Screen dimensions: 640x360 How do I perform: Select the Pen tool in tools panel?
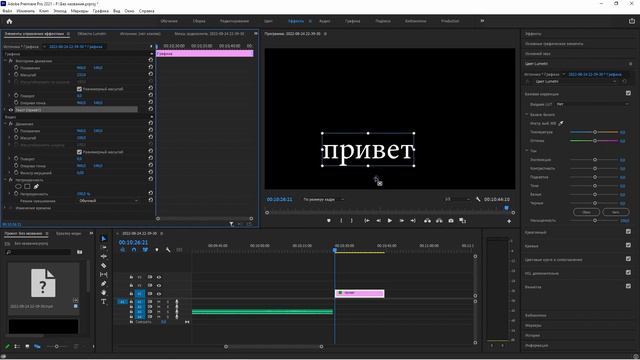pos(104,284)
